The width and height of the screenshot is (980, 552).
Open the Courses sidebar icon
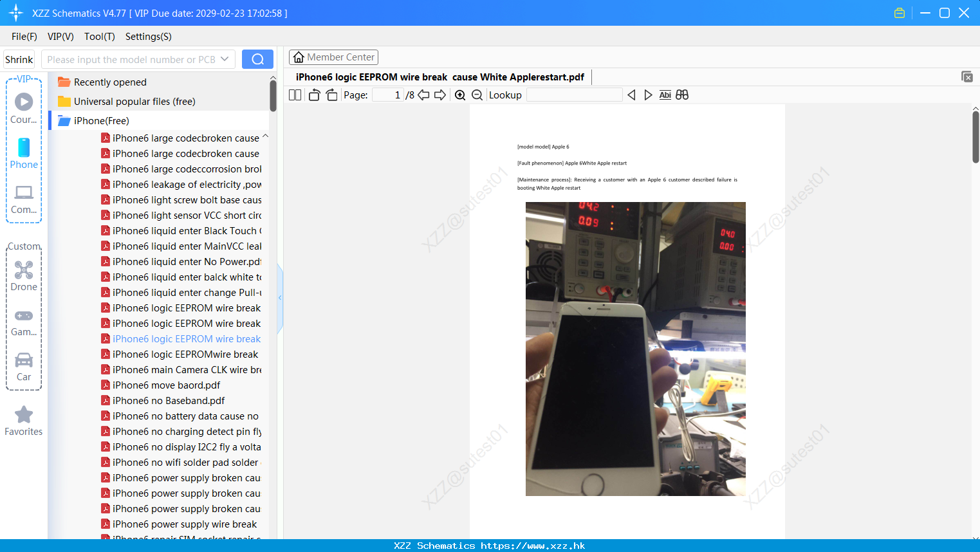[24, 108]
